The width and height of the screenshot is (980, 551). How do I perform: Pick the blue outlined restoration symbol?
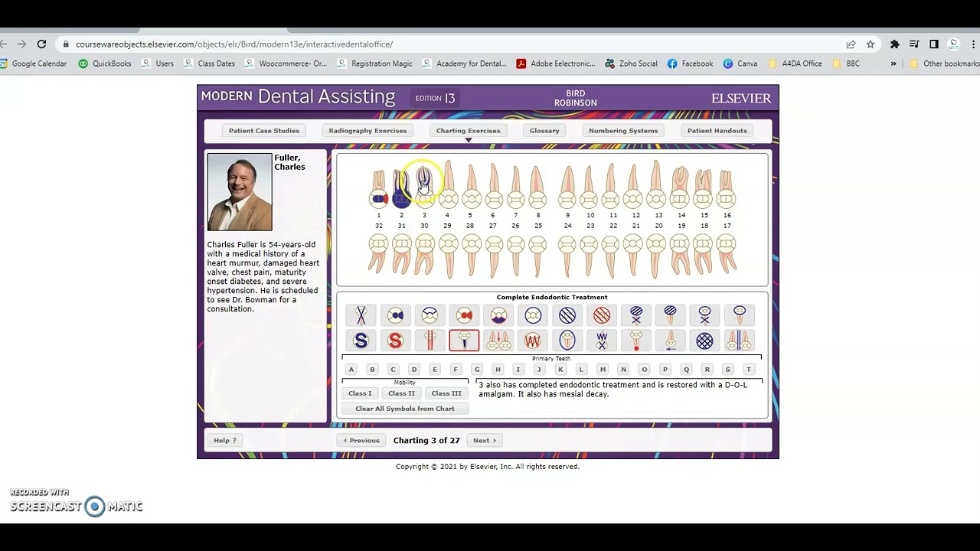pos(430,315)
